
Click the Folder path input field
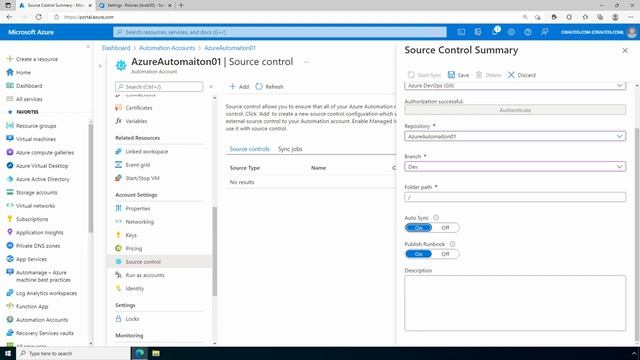[515, 197]
